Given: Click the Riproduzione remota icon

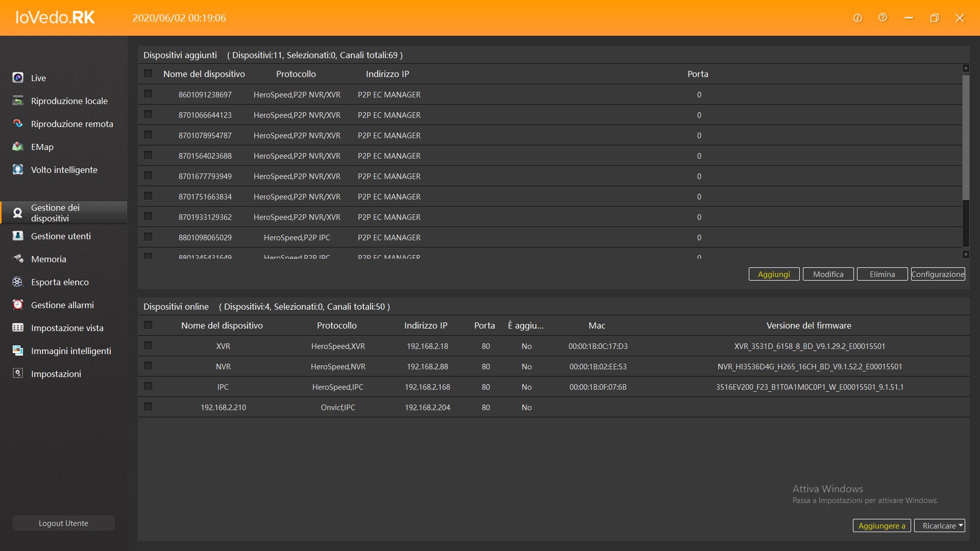Looking at the screenshot, I should (x=18, y=123).
